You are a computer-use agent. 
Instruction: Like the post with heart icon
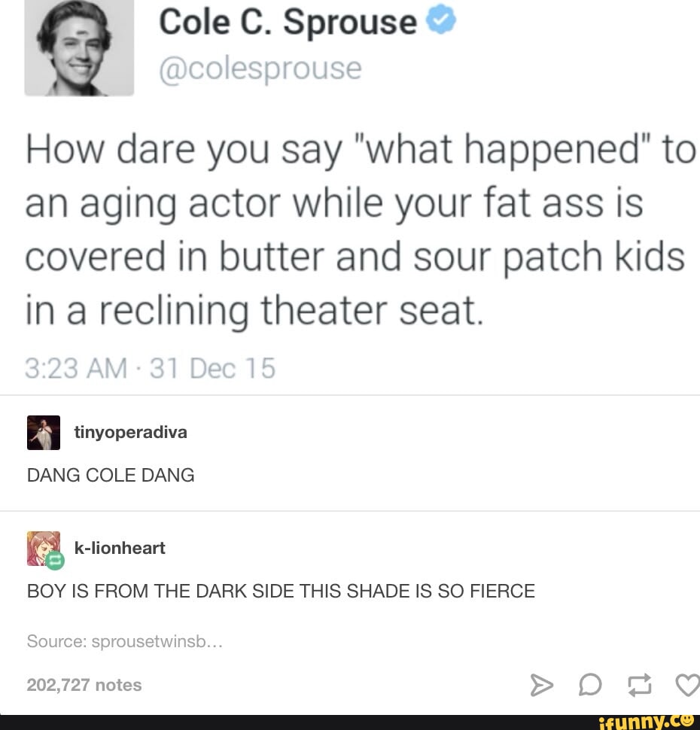tap(688, 686)
